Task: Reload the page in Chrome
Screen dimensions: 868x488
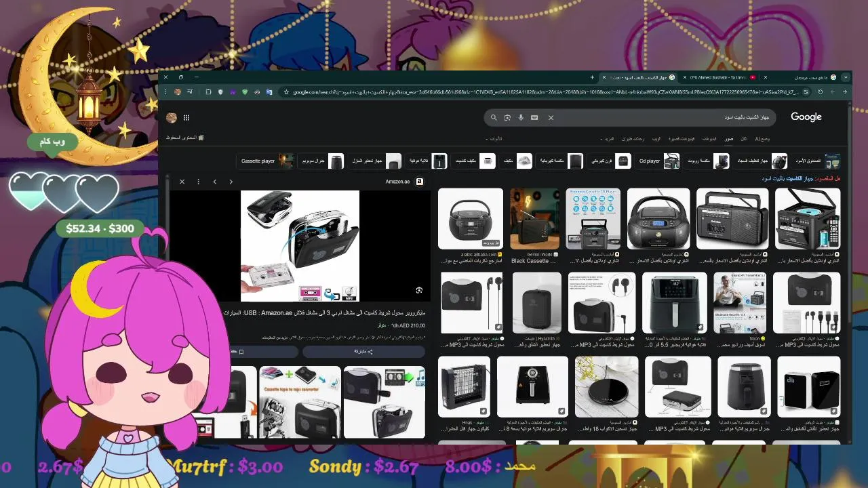Action: tap(821, 92)
